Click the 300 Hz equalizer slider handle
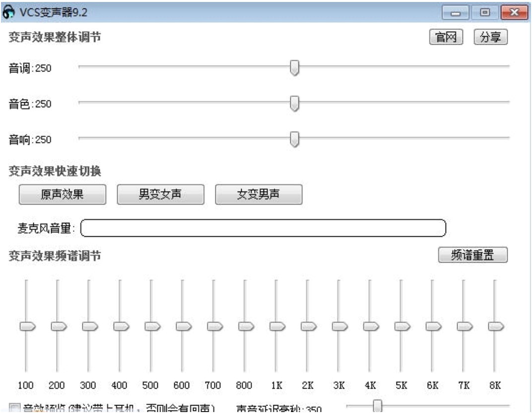Image resolution: width=532 pixels, height=415 pixels. [90, 326]
